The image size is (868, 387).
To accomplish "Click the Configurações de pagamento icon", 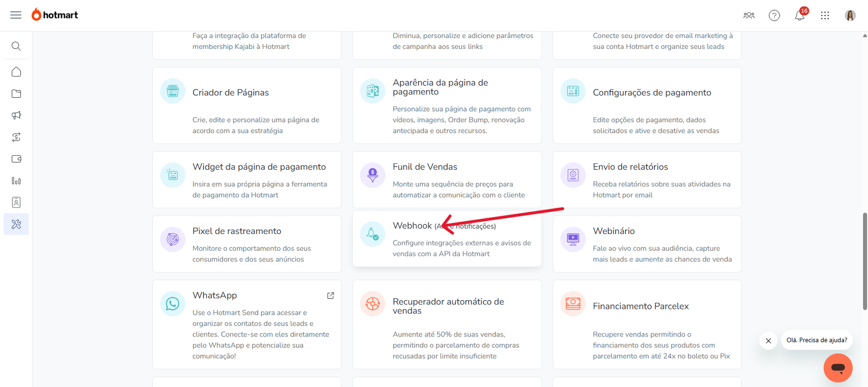I will pos(573,91).
